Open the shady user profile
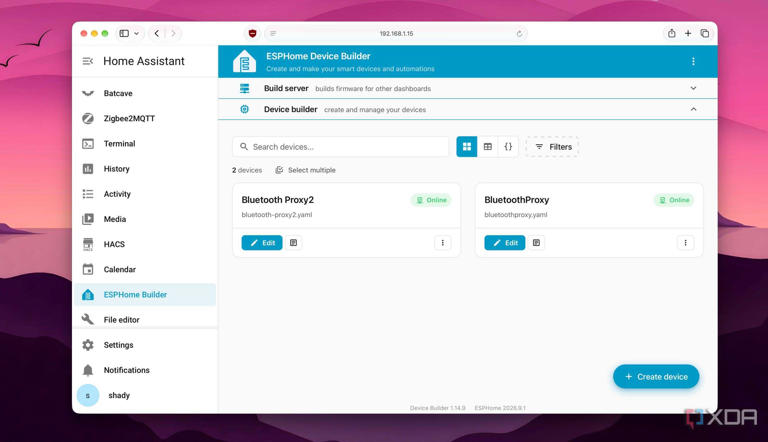768x442 pixels. [144, 395]
